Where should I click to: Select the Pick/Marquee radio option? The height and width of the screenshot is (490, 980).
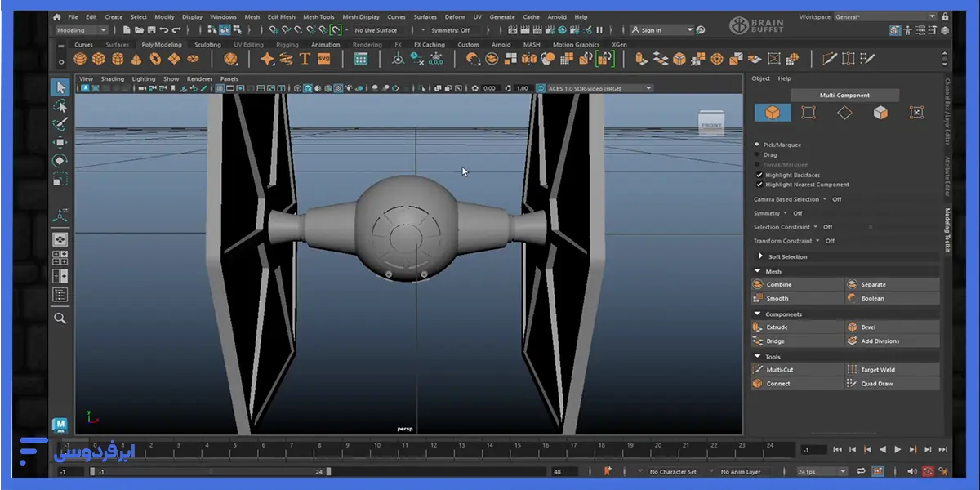[758, 144]
